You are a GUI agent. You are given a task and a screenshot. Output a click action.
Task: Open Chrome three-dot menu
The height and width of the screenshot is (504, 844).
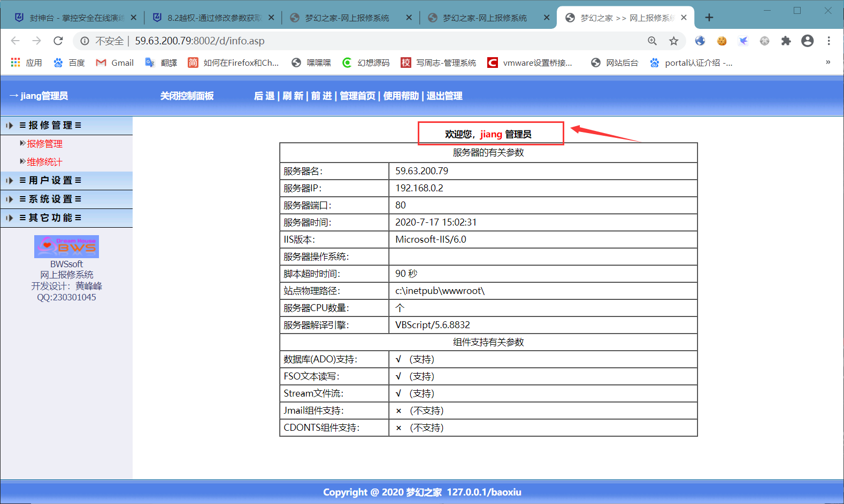(828, 41)
